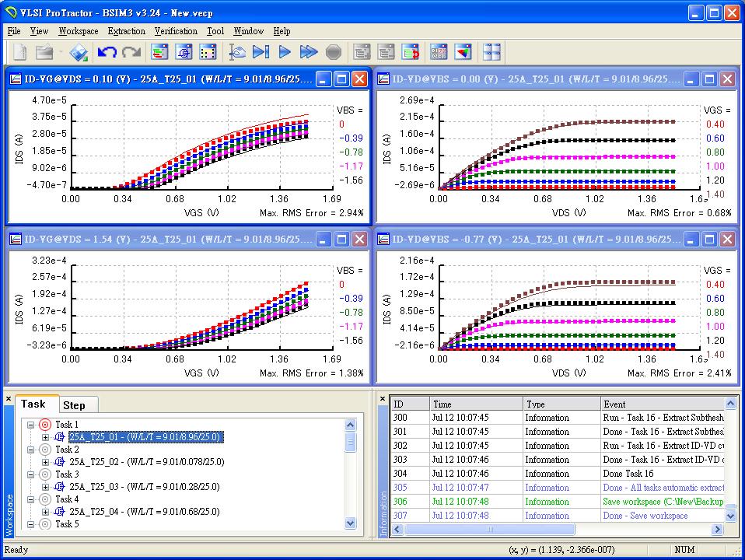Viewport: 745px width, 560px height.
Task: Click the tile windows grid icon
Action: 491,52
